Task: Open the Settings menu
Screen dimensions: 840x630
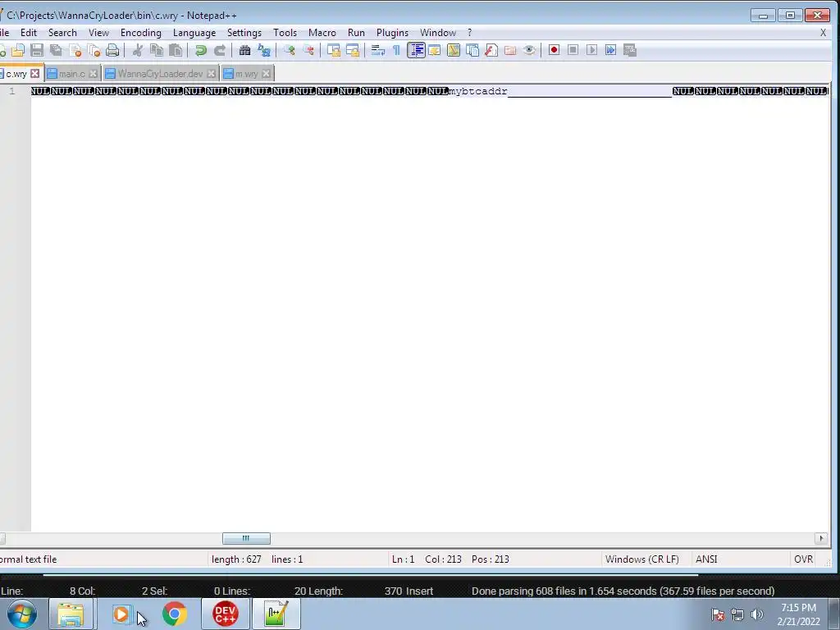Action: [x=244, y=33]
